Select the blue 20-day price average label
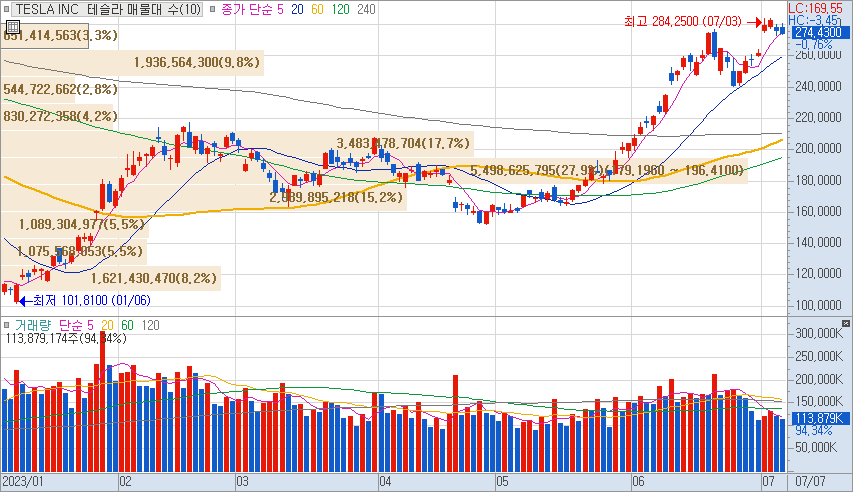 297,9
